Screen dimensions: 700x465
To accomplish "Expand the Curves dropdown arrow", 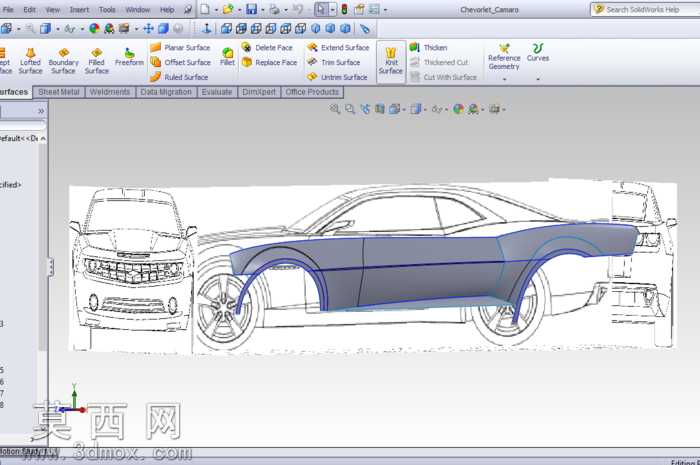I will [538, 79].
